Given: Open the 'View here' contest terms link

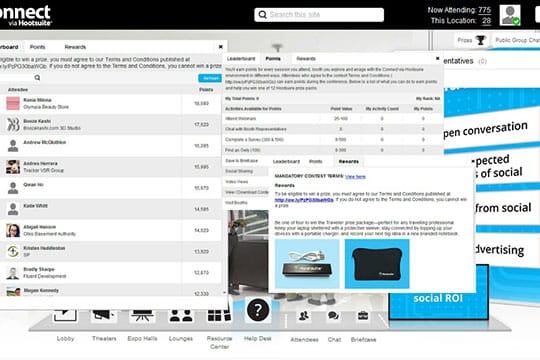Looking at the screenshot, I should tap(355, 177).
